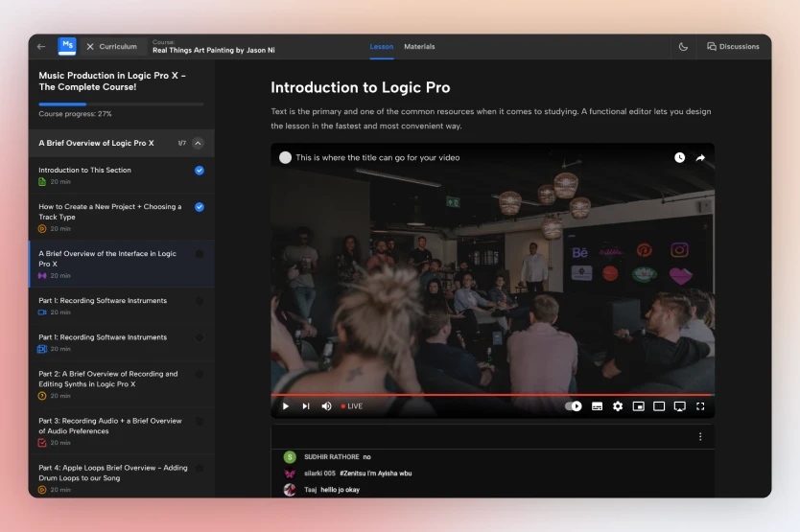Viewport: 800px width, 532px height.
Task: Enter fullscreen video mode
Action: tap(700, 406)
